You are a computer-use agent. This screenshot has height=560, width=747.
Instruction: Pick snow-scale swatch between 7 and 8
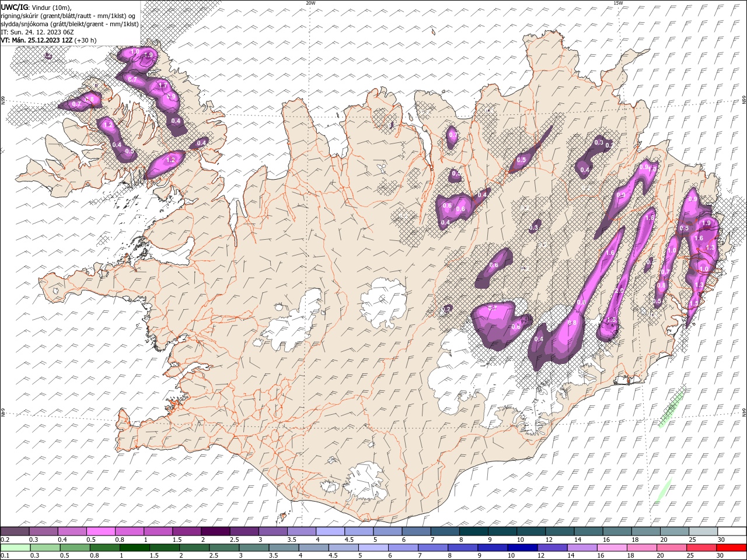(444, 531)
